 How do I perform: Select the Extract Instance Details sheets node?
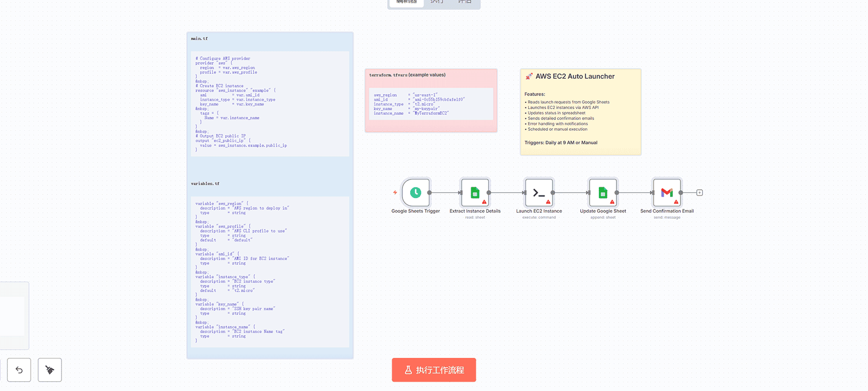pyautogui.click(x=475, y=193)
